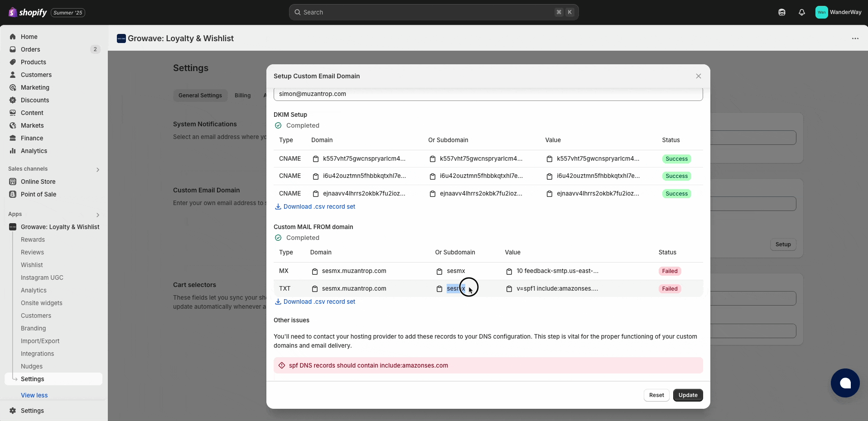Click the Update button

(x=688, y=395)
